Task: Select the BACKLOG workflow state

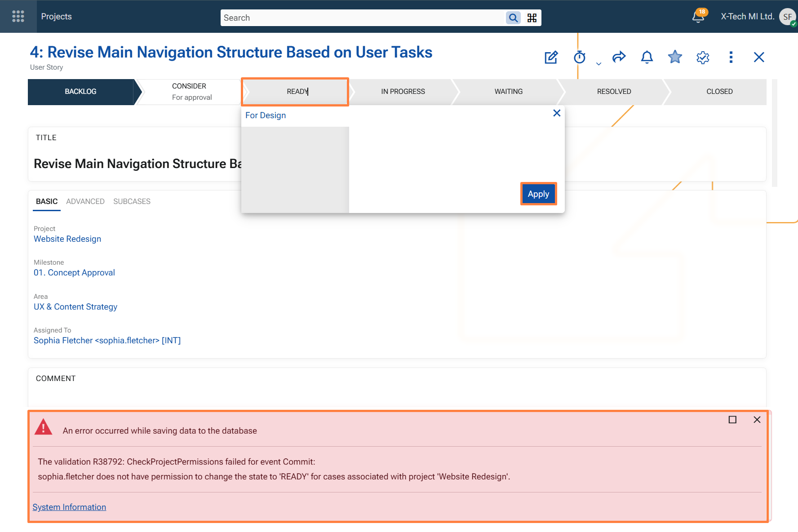Action: click(x=81, y=92)
